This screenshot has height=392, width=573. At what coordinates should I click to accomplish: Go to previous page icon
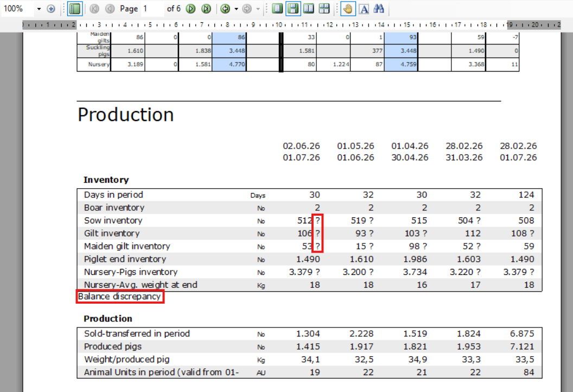point(110,9)
